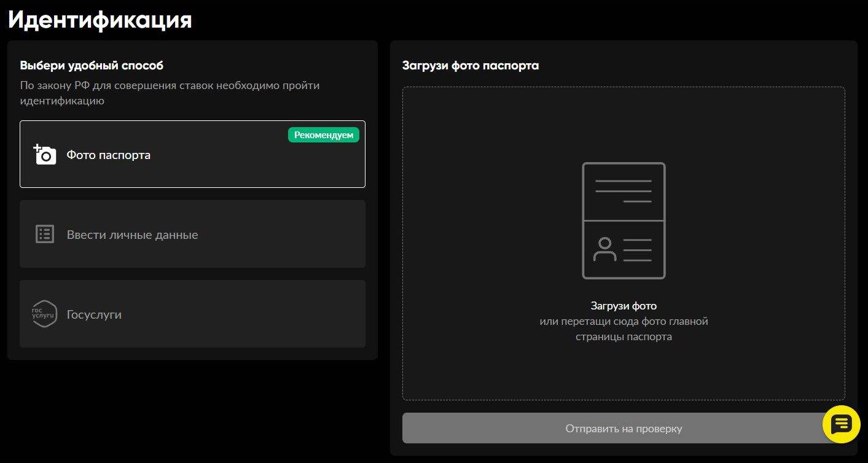Choose the Госуслуги identification option

192,314
